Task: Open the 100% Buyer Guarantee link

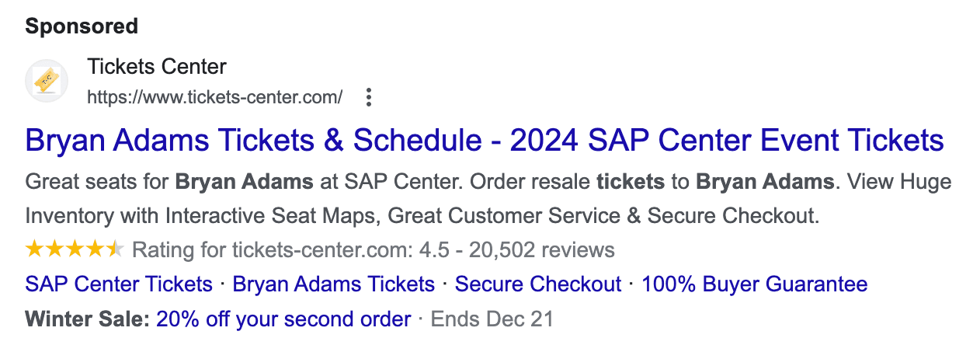Action: pyautogui.click(x=755, y=284)
